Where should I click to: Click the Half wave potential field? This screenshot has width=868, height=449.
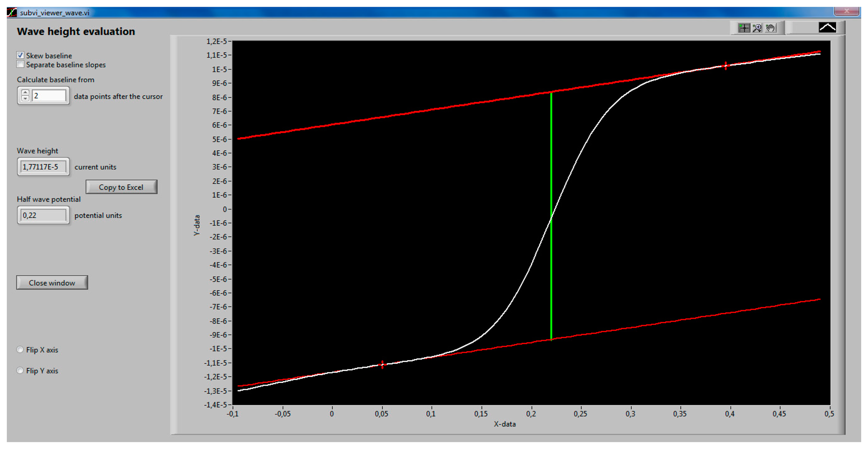point(43,215)
